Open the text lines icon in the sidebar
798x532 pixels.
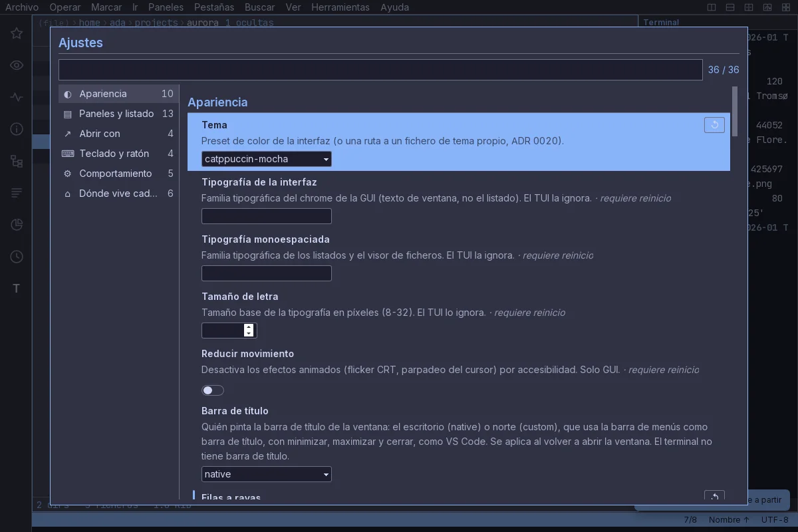(x=17, y=193)
